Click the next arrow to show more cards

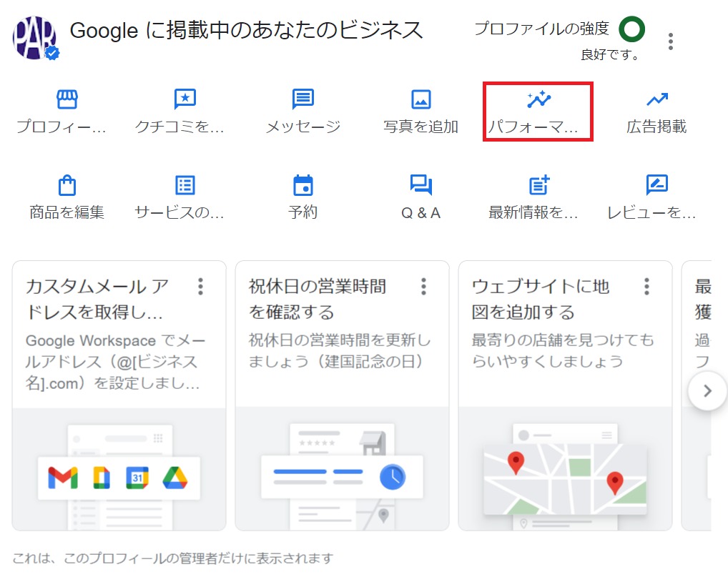(x=707, y=391)
